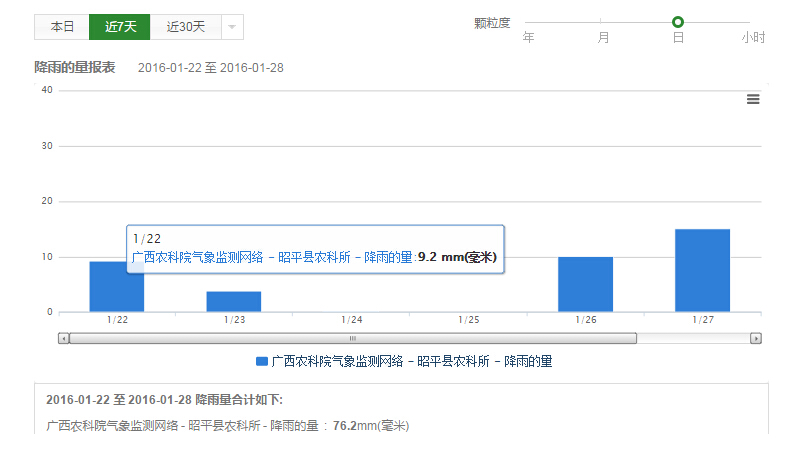Toggle the 降雨的量 series legend label
The width and height of the screenshot is (800, 454).
point(411,361)
